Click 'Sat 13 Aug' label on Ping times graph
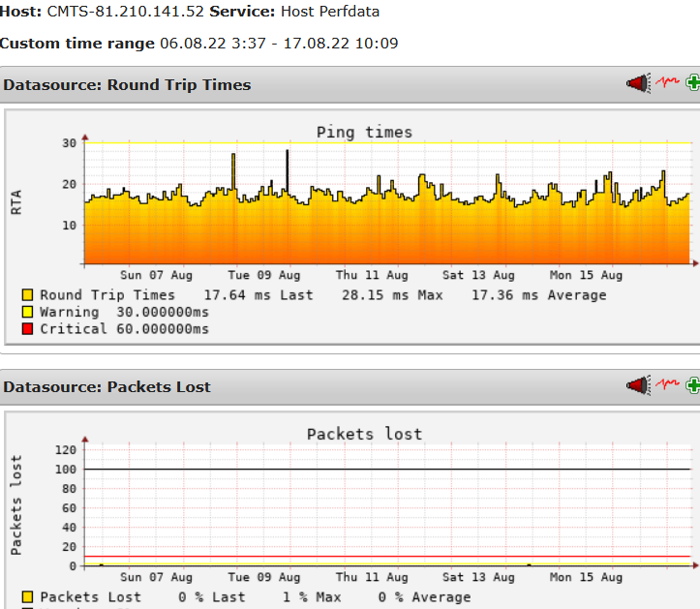 click(x=478, y=275)
